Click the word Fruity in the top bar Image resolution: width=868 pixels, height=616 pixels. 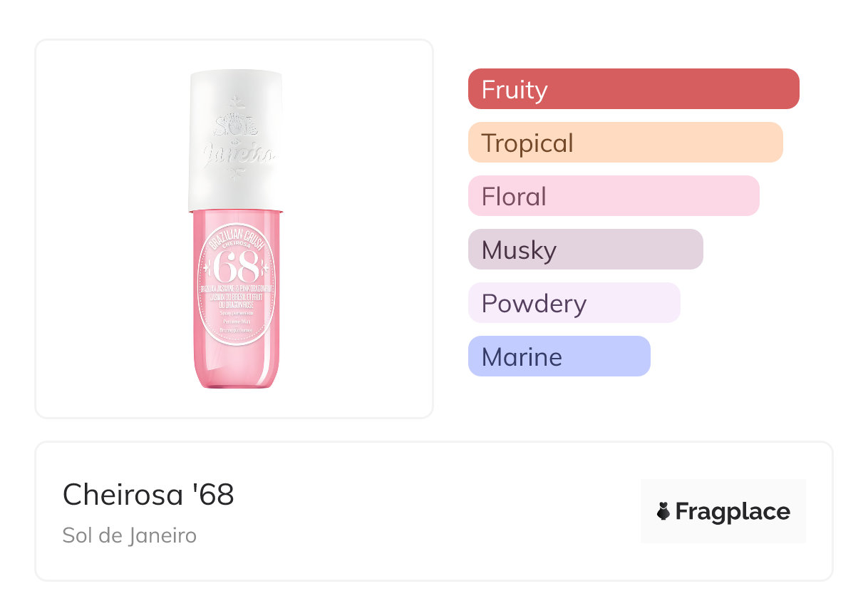pos(515,90)
